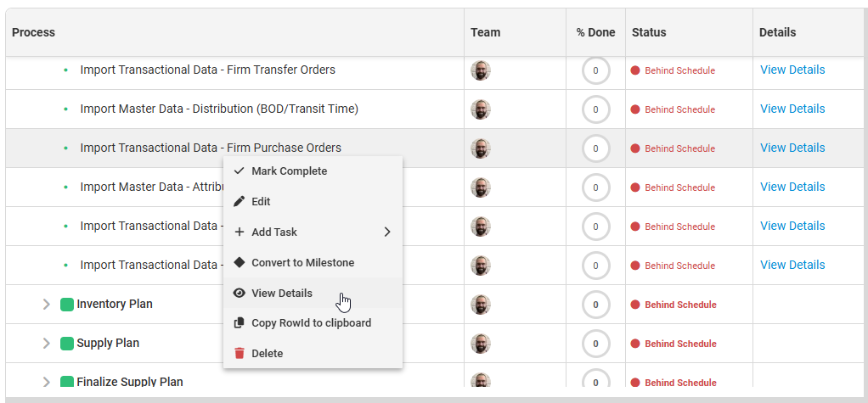This screenshot has width=868, height=403.
Task: Choose Copy RowId to clipboard
Action: [311, 323]
